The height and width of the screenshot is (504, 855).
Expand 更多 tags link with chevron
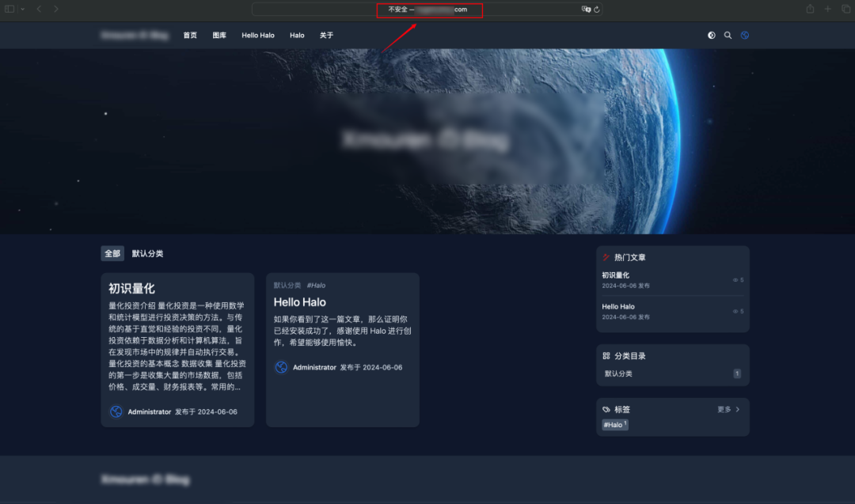click(x=728, y=409)
